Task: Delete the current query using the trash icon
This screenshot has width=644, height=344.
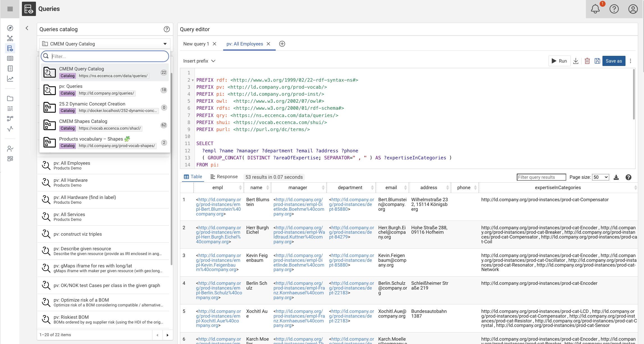Action: [x=587, y=61]
